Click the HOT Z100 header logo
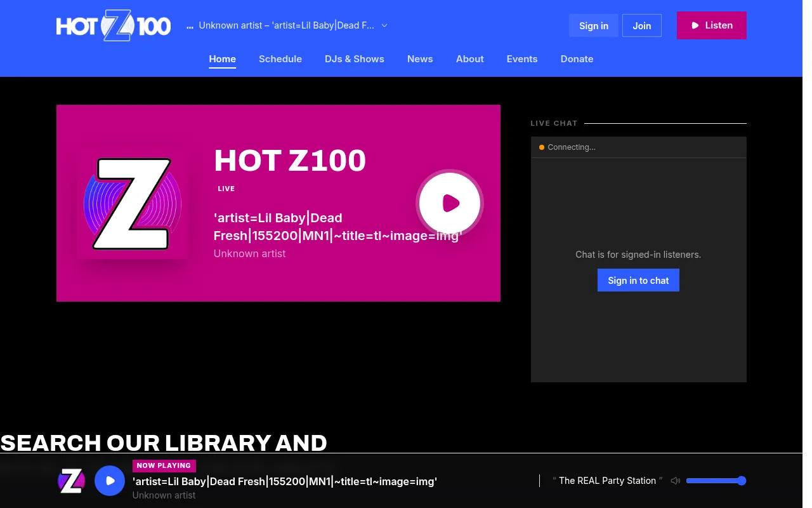The width and height of the screenshot is (812, 508). [x=114, y=25]
